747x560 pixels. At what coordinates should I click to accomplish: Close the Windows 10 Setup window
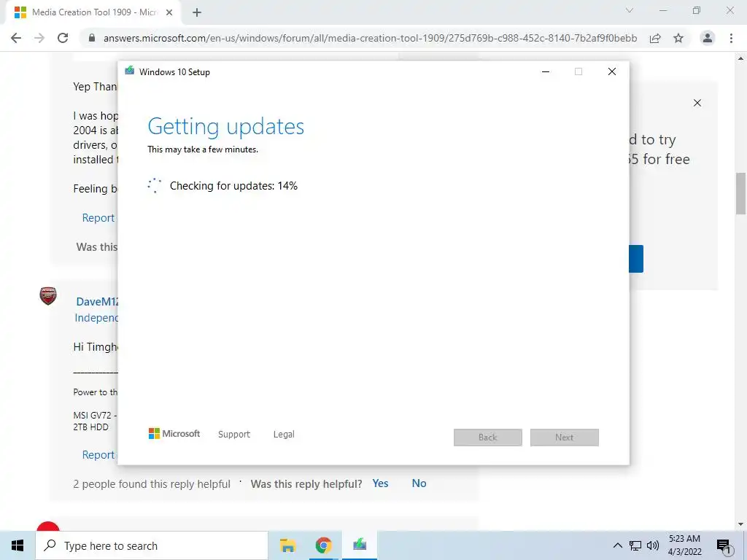pyautogui.click(x=612, y=71)
